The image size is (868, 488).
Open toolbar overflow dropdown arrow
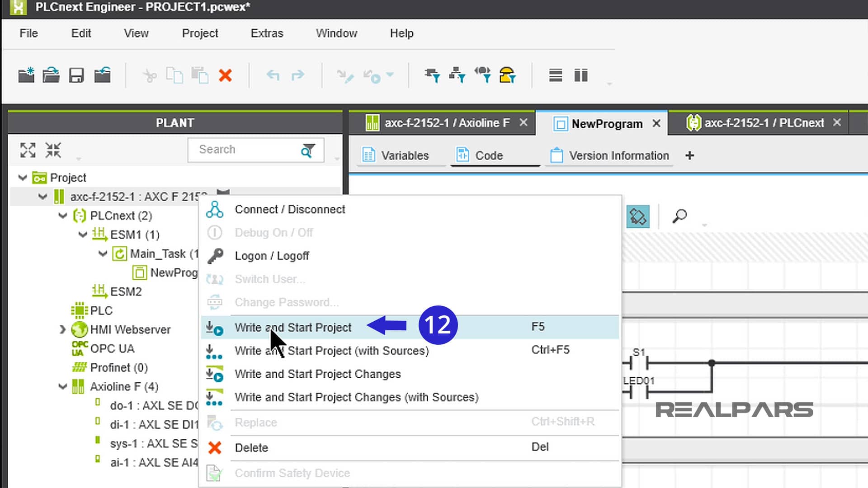coord(609,84)
